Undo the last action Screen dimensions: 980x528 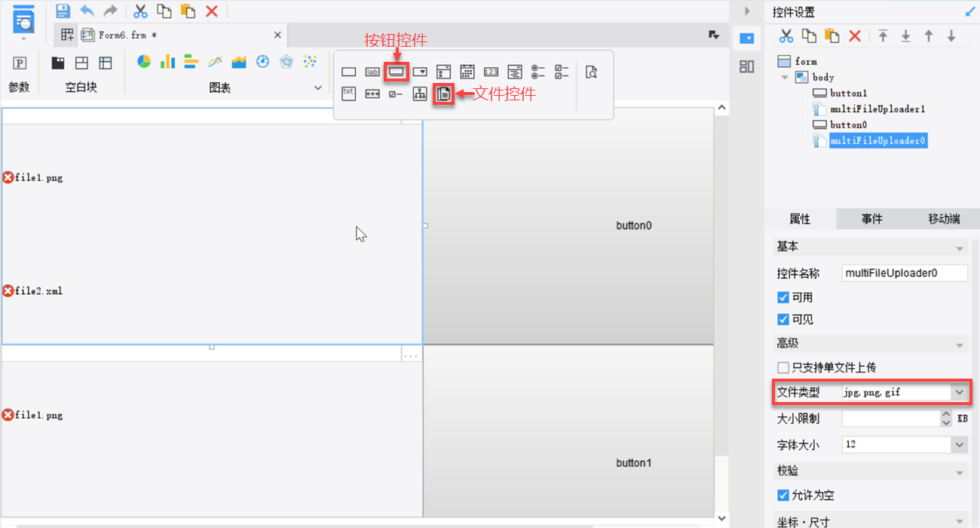pos(87,11)
